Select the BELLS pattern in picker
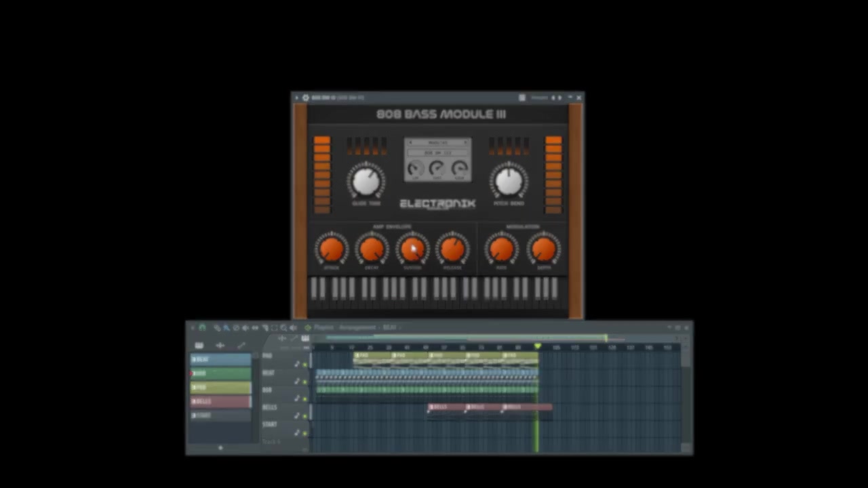Screen dimensions: 868x488 click(x=220, y=402)
